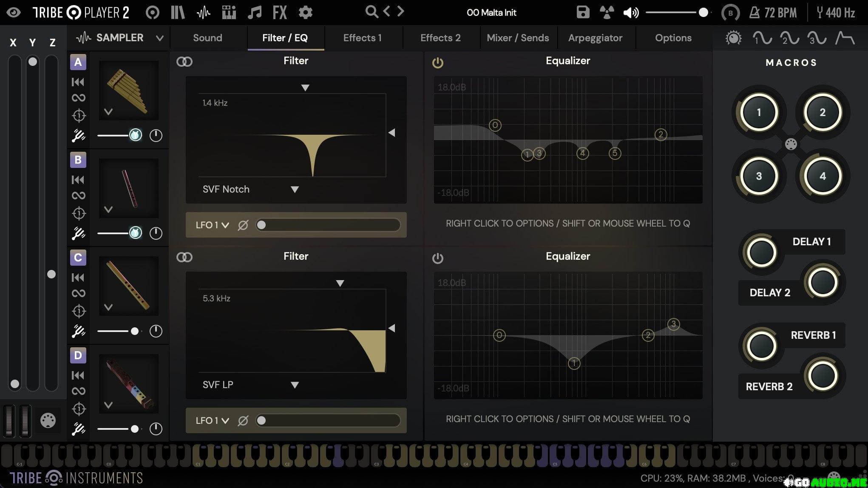Open the preset search magnifier
This screenshot has width=868, height=488.
point(372,12)
